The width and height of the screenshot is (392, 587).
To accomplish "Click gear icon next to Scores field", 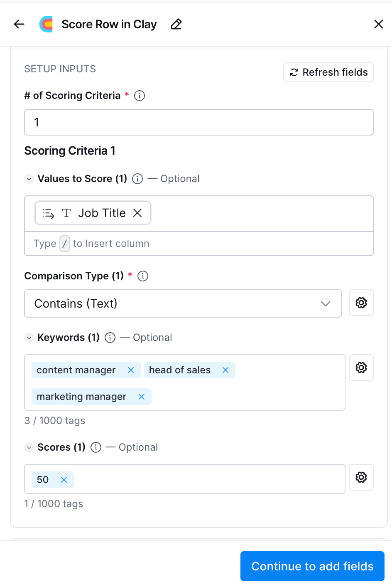I will pyautogui.click(x=361, y=477).
